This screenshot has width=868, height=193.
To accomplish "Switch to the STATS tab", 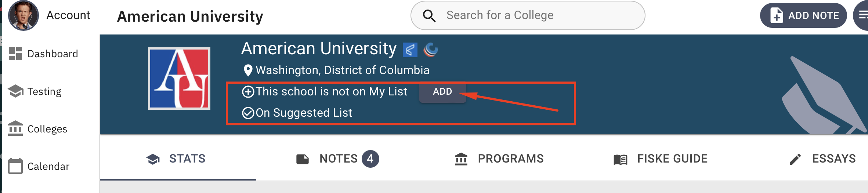I will (x=178, y=159).
